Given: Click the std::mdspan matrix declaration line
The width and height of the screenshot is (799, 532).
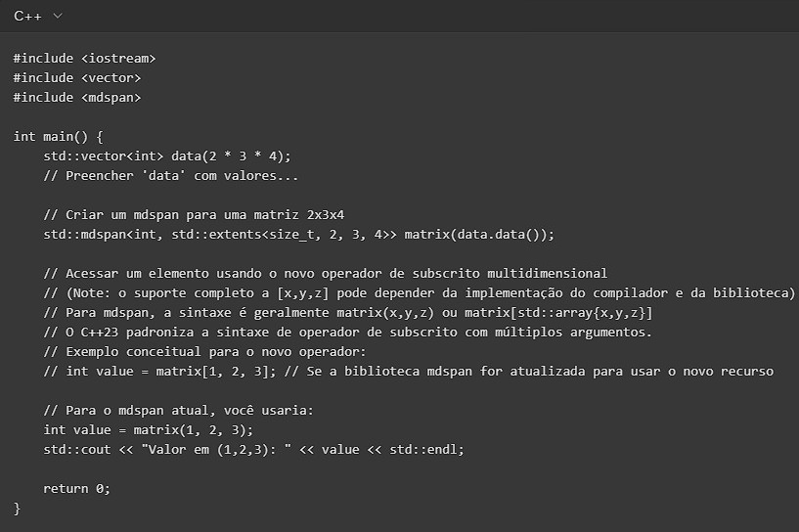Looking at the screenshot, I should coord(298,234).
